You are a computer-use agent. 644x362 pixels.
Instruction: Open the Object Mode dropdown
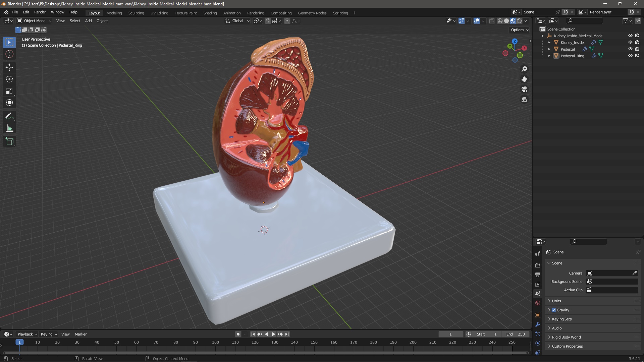tap(34, 21)
